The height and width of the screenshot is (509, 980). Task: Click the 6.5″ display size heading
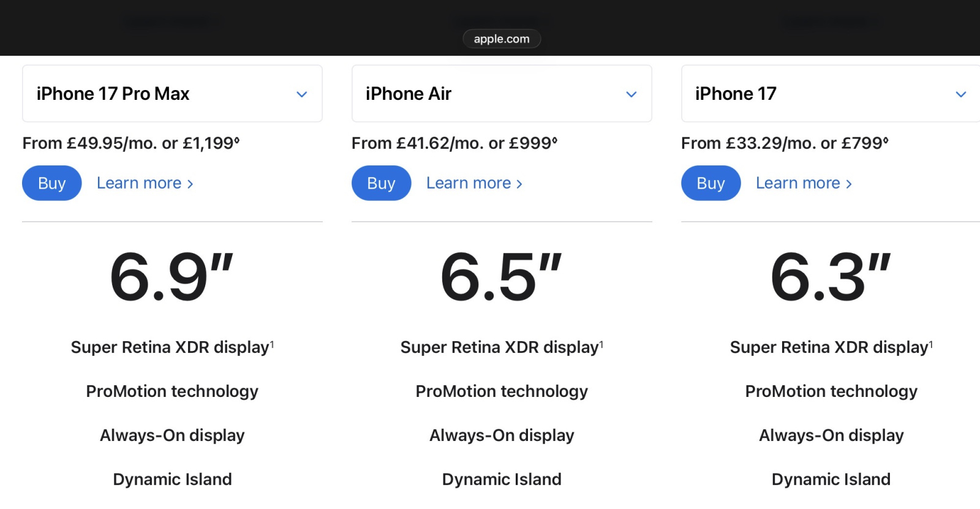[502, 277]
